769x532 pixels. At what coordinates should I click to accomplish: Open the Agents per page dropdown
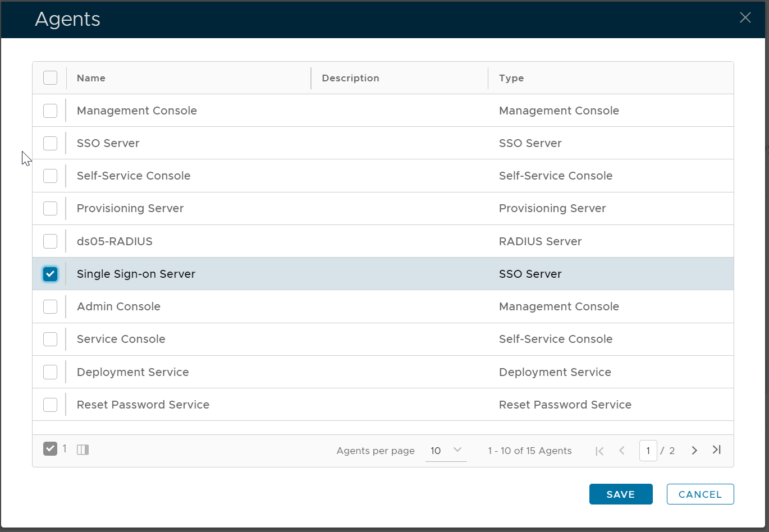tap(446, 451)
